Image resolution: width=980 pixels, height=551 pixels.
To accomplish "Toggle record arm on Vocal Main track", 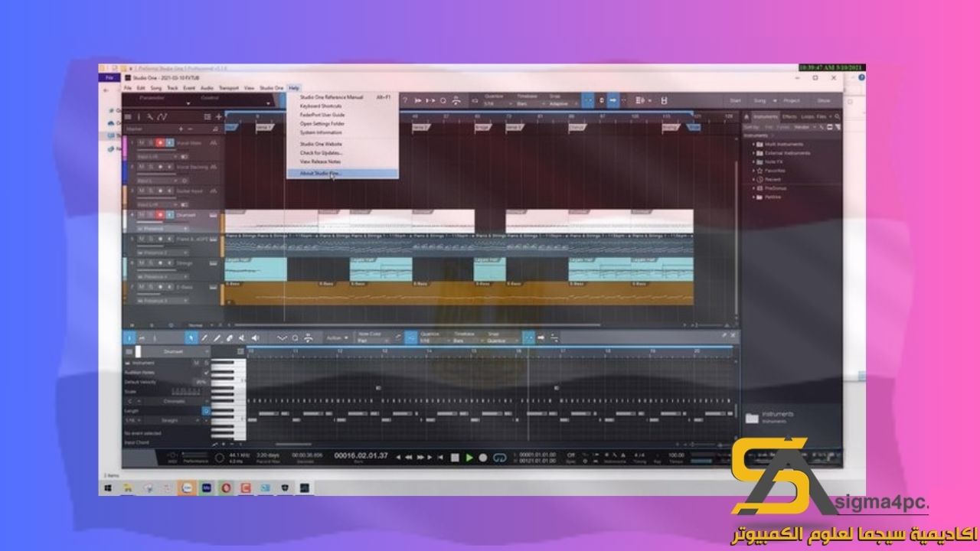I will click(160, 142).
